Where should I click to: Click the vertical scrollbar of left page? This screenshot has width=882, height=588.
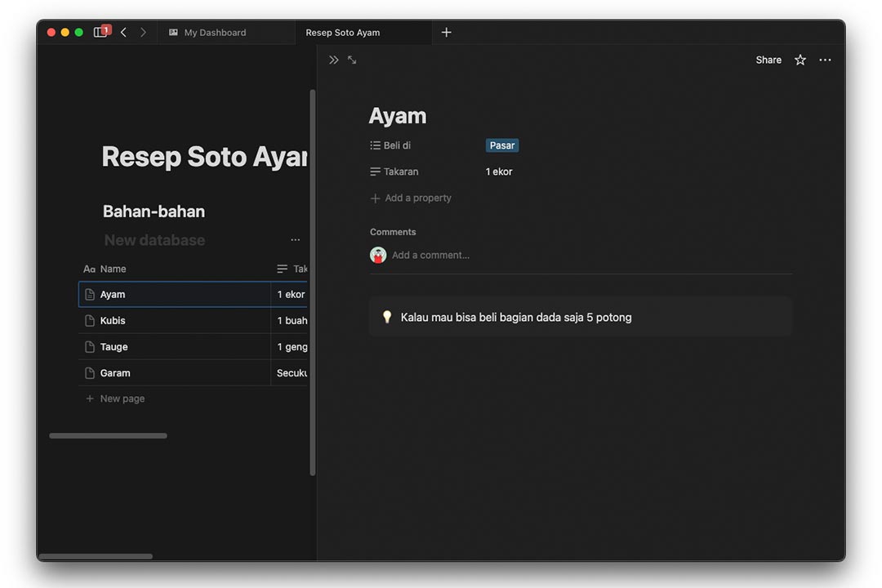coord(312,283)
